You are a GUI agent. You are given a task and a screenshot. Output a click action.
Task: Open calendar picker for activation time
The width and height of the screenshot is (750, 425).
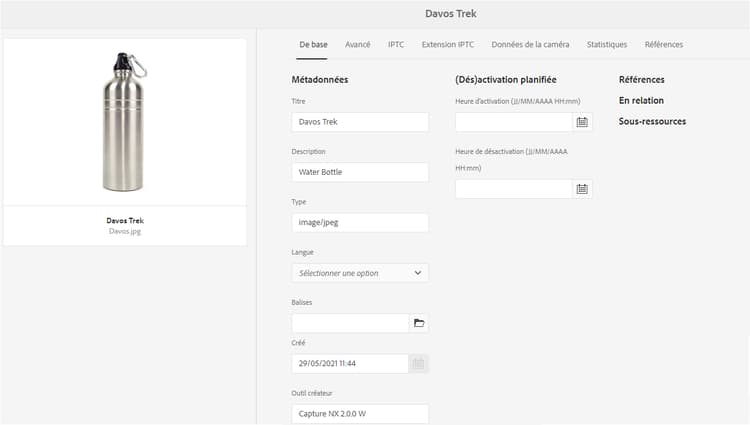582,122
